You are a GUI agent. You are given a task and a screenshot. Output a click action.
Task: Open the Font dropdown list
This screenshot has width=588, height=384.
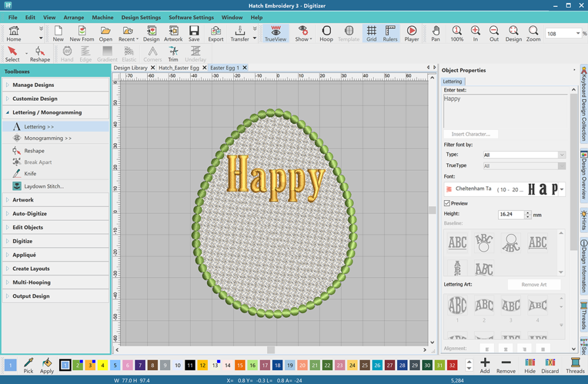[x=561, y=189]
